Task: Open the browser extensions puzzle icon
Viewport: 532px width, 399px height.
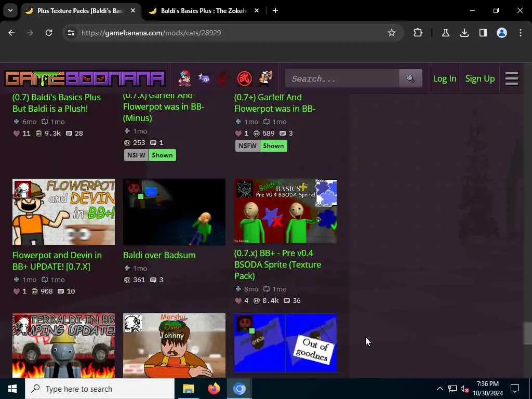Action: [x=418, y=33]
